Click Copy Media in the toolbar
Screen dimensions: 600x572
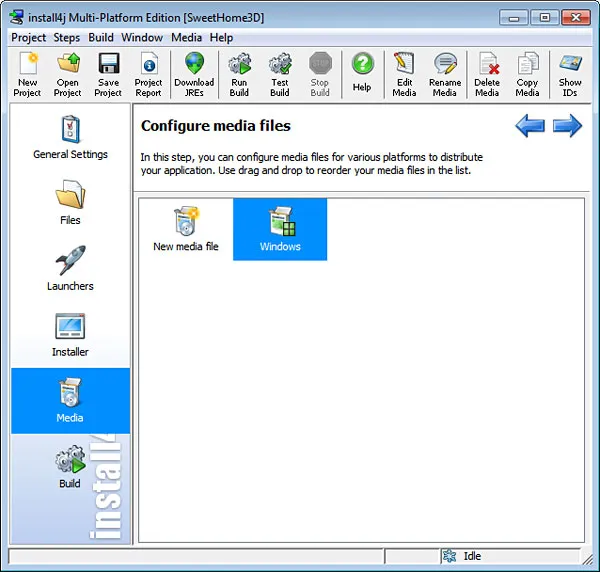click(528, 75)
